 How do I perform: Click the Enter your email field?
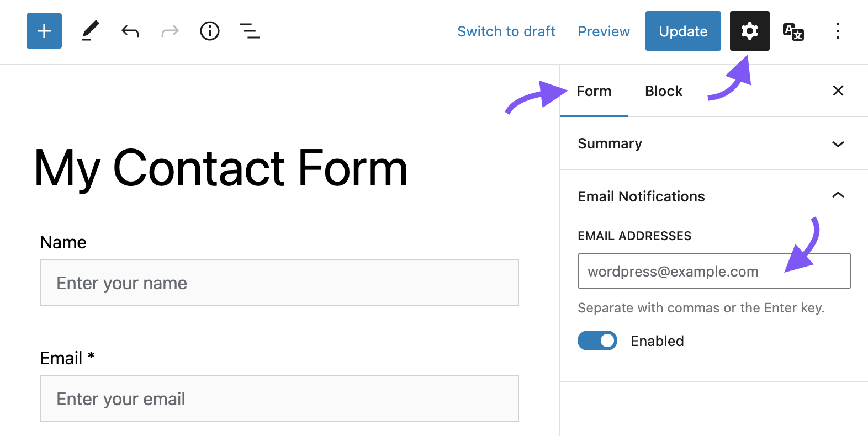279,398
